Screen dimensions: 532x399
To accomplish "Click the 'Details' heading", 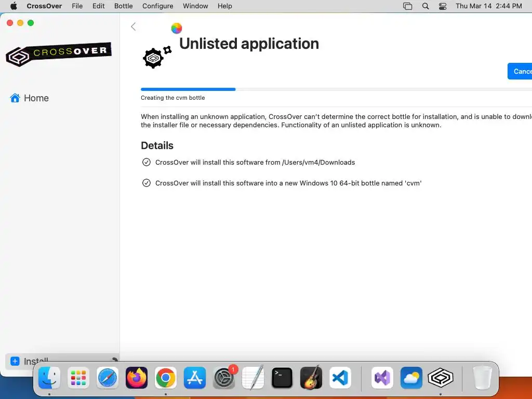I will tap(157, 145).
